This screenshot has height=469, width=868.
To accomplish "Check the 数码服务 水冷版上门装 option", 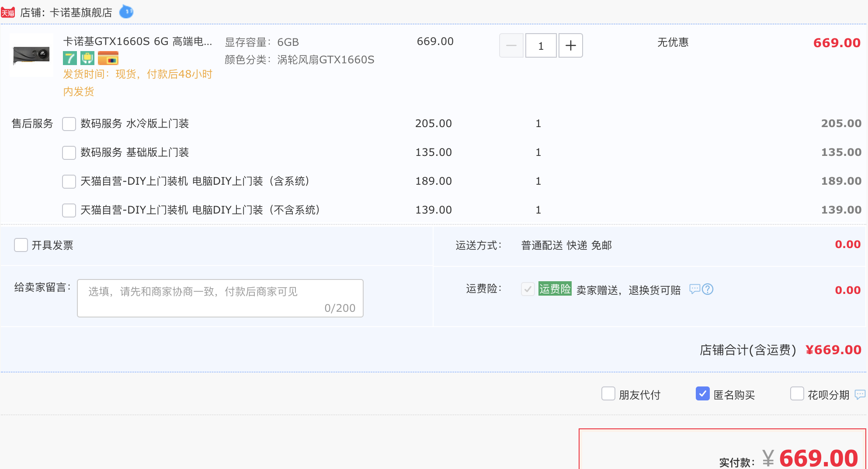I will tap(69, 124).
